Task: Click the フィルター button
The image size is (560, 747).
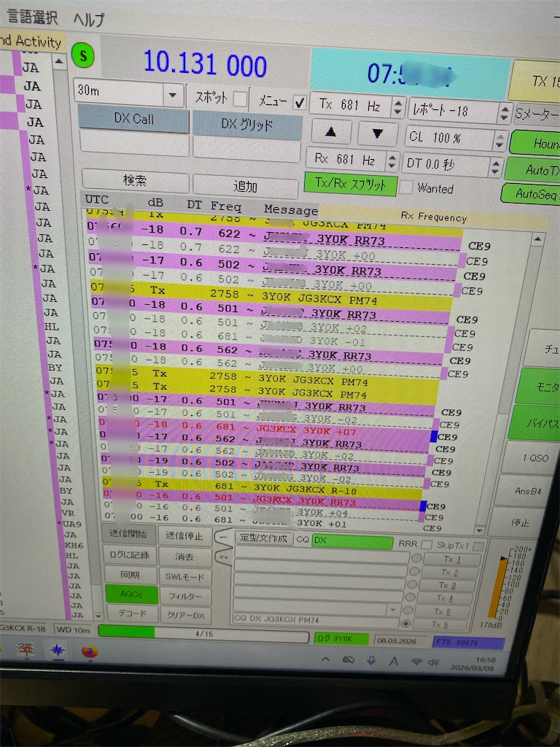Action: pyautogui.click(x=185, y=596)
